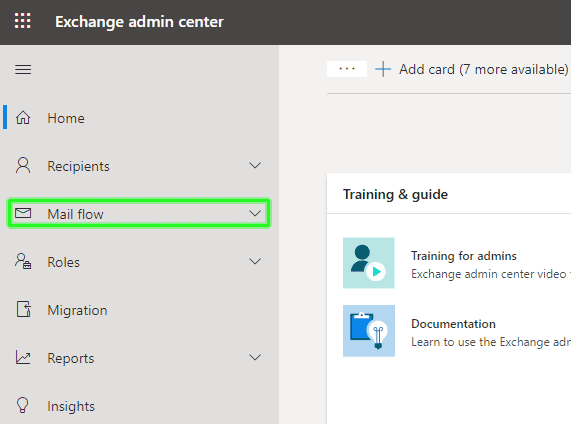The height and width of the screenshot is (424, 571).
Task: Click the Reports chart icon
Action: point(23,357)
